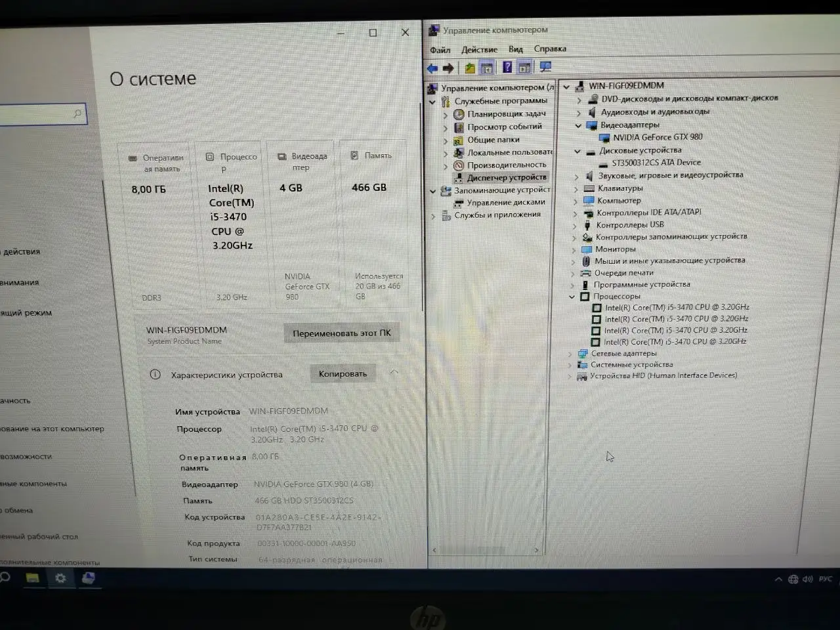Open File Explorer from the taskbar
Viewport: 840px width, 630px height.
click(32, 577)
